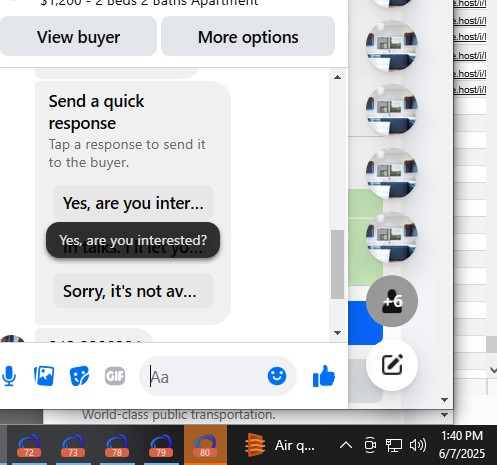Viewport: 497px width, 465px height.
Task: Open the More options button
Action: click(248, 36)
